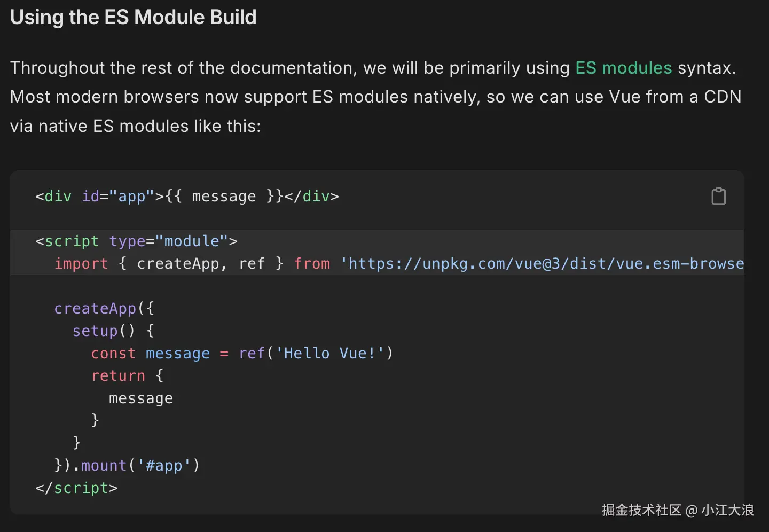Viewport: 769px width, 532px height.
Task: Click the copy code clipboard icon
Action: [719, 196]
